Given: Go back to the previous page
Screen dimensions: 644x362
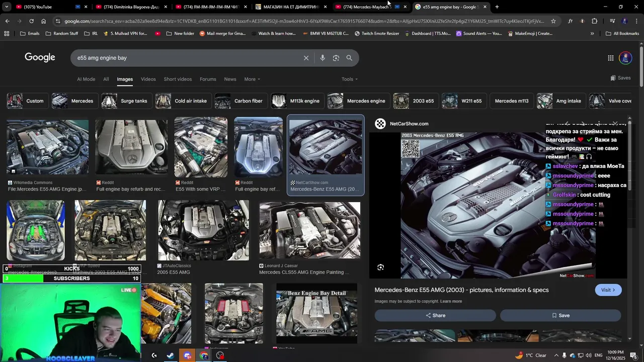Looking at the screenshot, I should pyautogui.click(x=7, y=21).
